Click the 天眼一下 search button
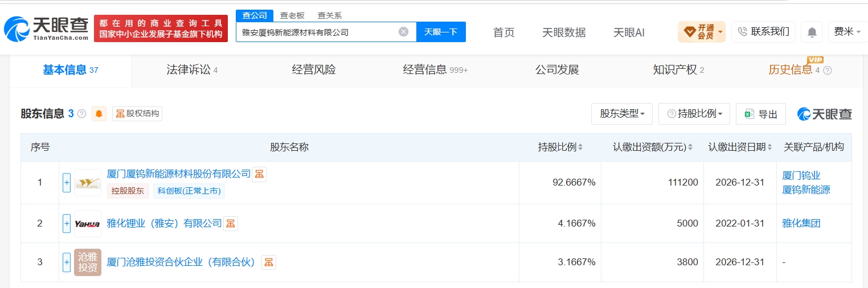Image resolution: width=868 pixels, height=288 pixels. (x=441, y=32)
